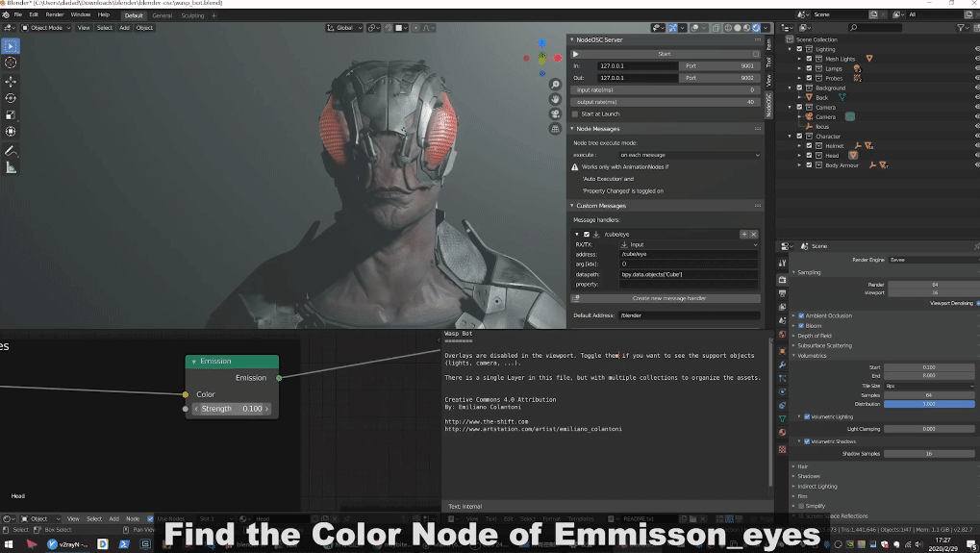Click Distribution slider value
980x553 pixels.
coord(929,404)
